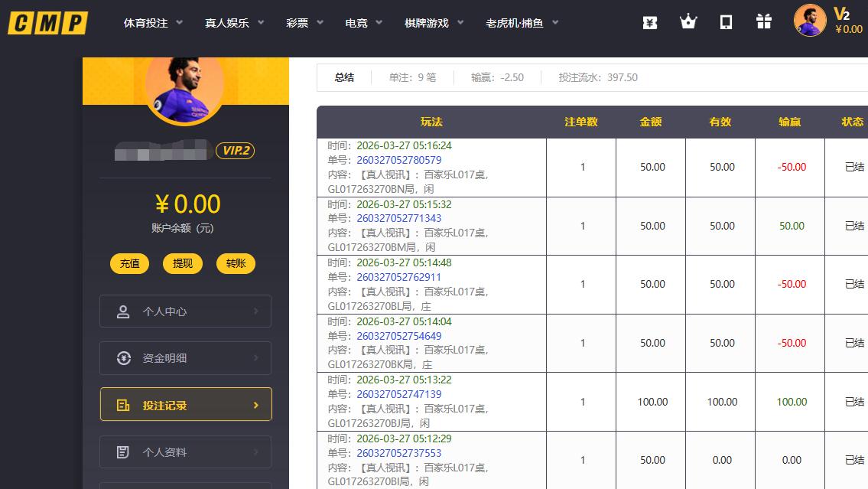Screen dimensions: 868x489
Task: Click the 充值 deposit button
Action: click(129, 263)
